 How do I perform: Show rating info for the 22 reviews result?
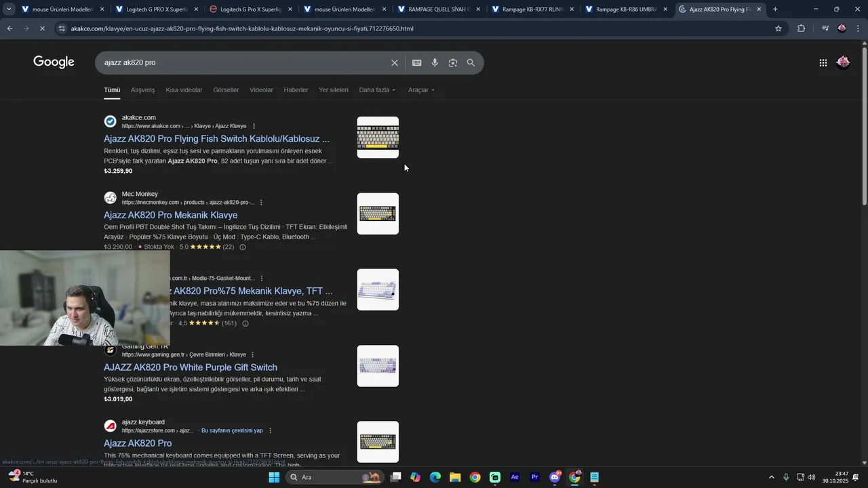point(243,247)
